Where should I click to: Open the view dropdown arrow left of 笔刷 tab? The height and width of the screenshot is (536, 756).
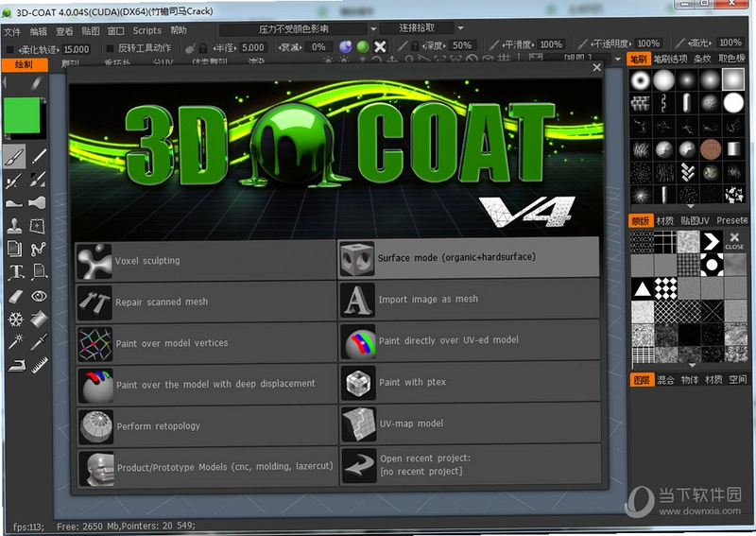coord(618,60)
